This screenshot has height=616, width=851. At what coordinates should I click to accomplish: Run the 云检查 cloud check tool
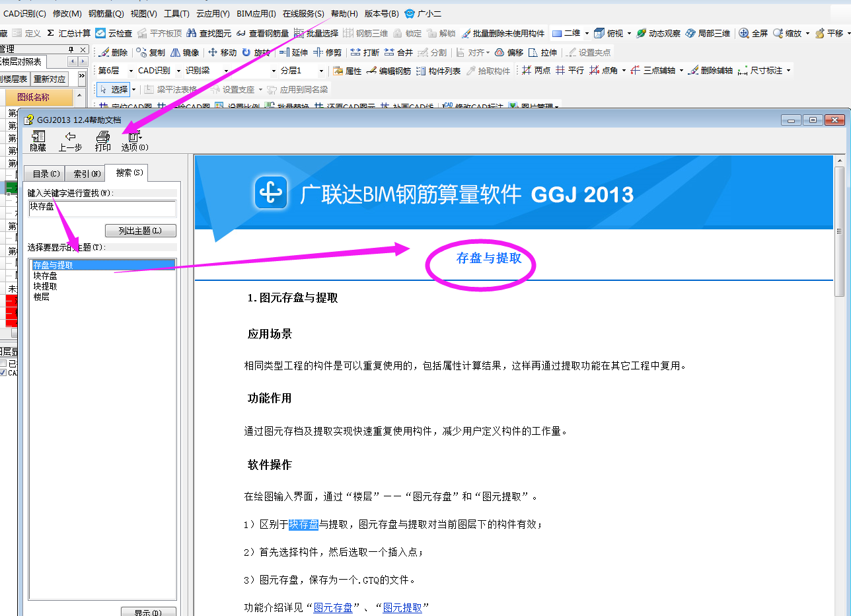tap(114, 33)
